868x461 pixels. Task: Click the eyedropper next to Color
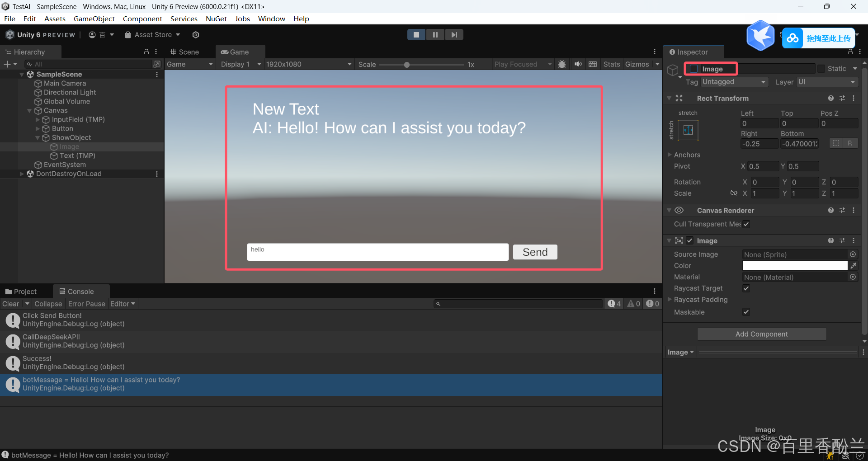pos(853,266)
